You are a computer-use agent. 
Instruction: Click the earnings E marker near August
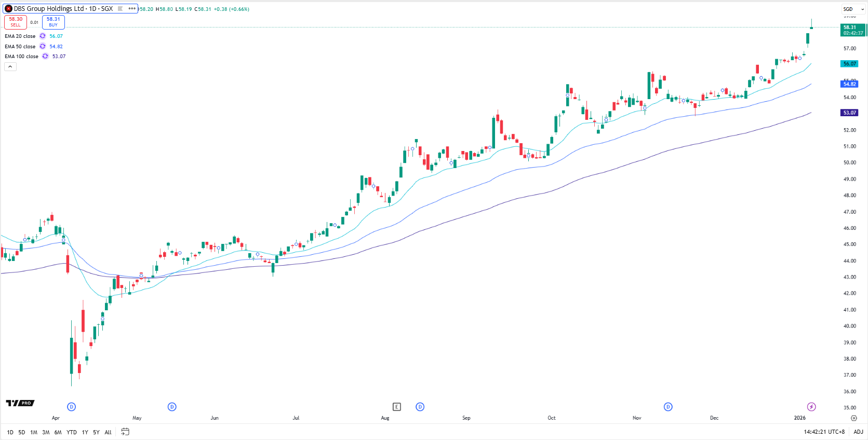pyautogui.click(x=397, y=407)
